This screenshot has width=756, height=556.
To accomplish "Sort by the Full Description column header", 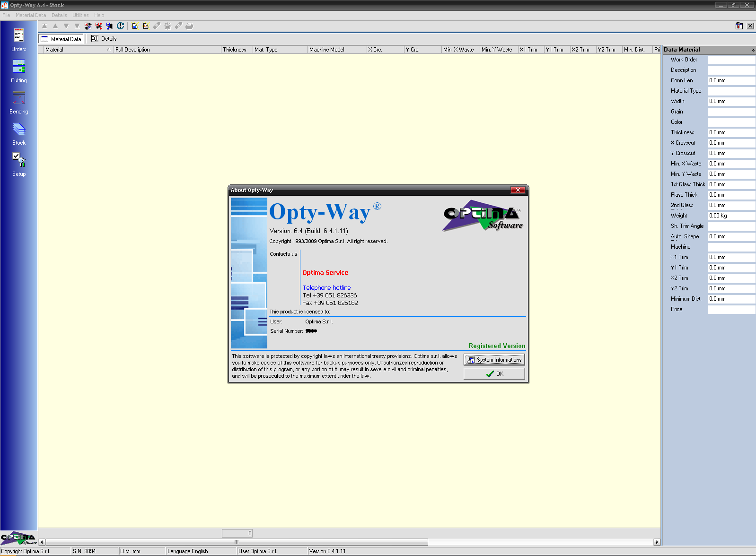I will click(167, 50).
